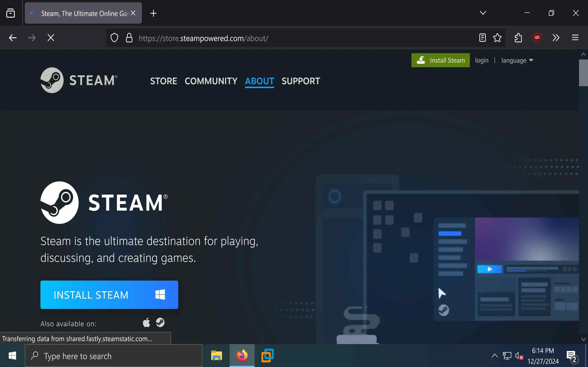The width and height of the screenshot is (588, 367).
Task: Expand more tools overflow chevron in toolbar
Action: [x=556, y=38]
